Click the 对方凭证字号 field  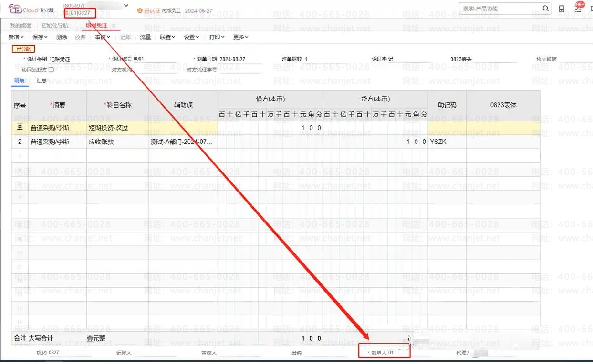(240, 70)
